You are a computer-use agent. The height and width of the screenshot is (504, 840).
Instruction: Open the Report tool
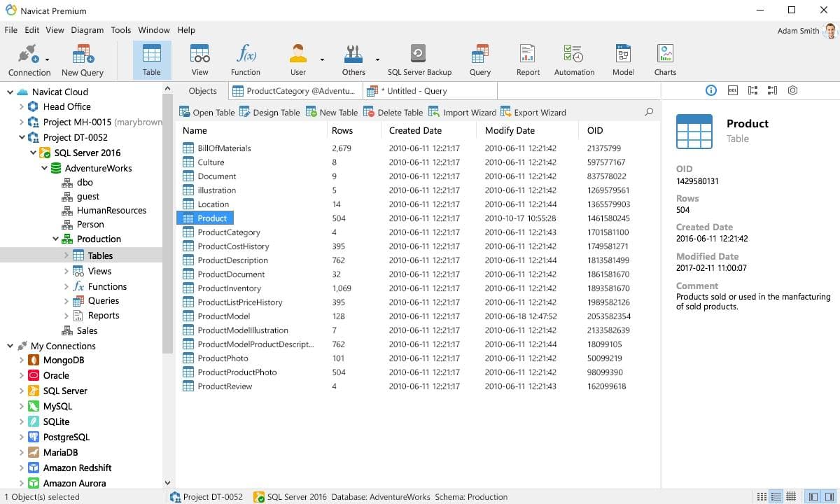point(528,60)
